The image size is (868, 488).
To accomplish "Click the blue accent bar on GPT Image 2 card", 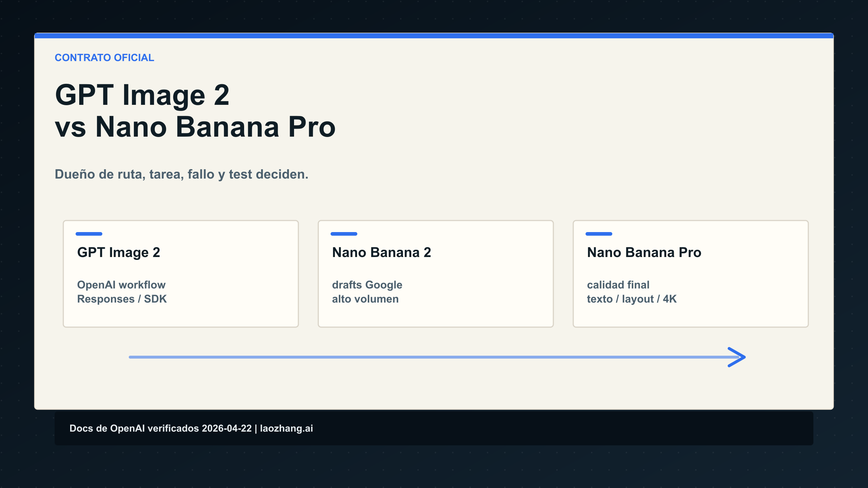I will (x=89, y=234).
